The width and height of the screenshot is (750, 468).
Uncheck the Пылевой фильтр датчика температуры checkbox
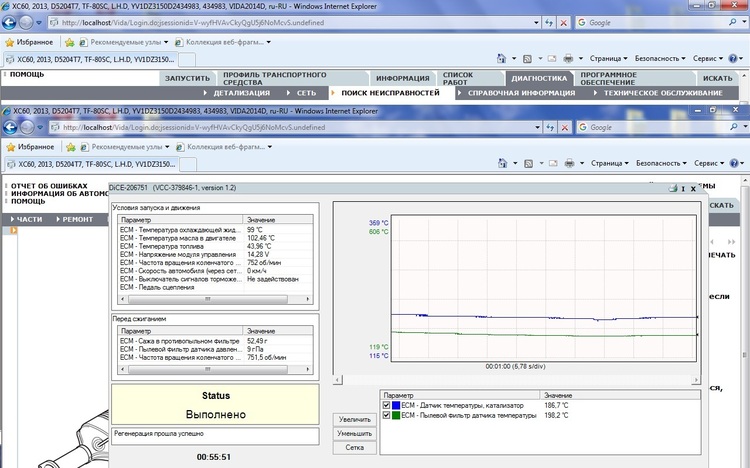pos(388,414)
